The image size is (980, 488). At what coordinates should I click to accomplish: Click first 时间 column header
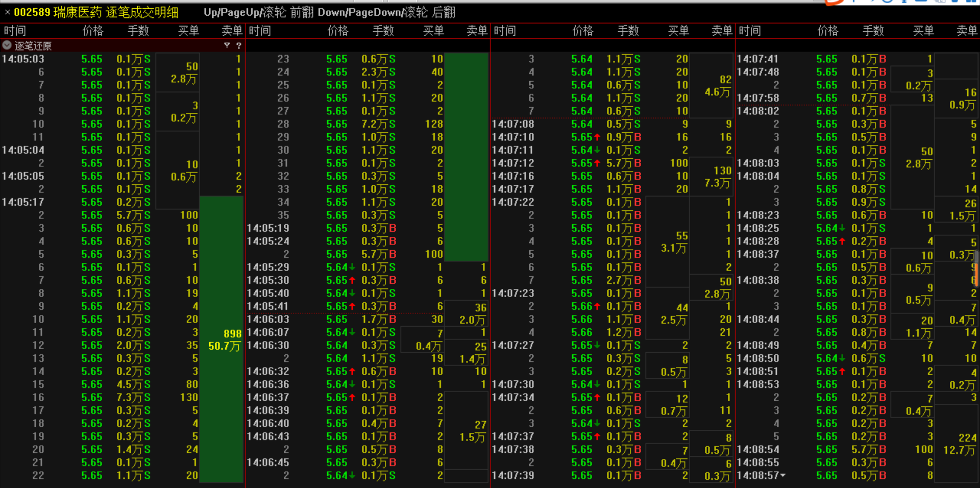pyautogui.click(x=15, y=31)
